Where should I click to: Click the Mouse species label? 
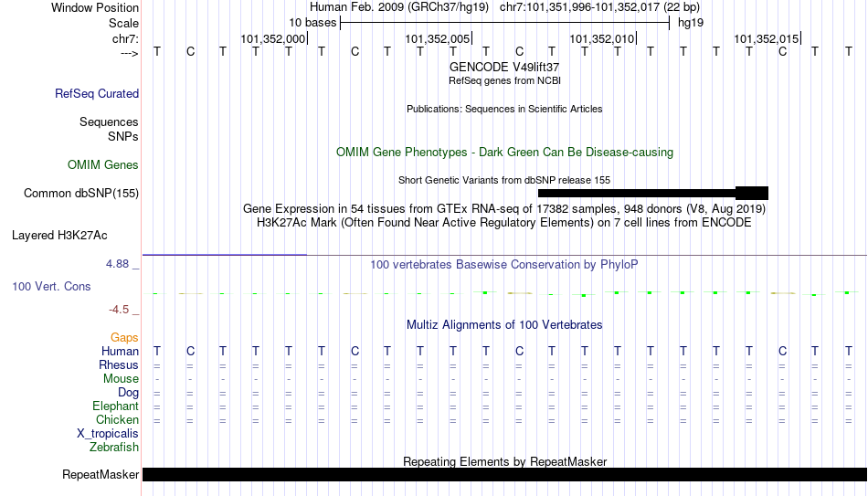[x=121, y=379]
